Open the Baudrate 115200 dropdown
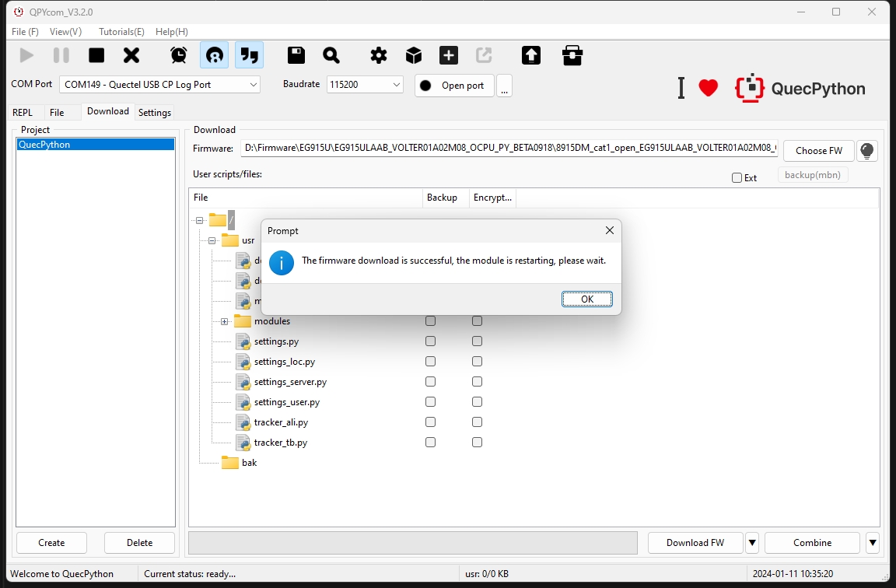Viewport: 896px width, 588px height. click(365, 85)
